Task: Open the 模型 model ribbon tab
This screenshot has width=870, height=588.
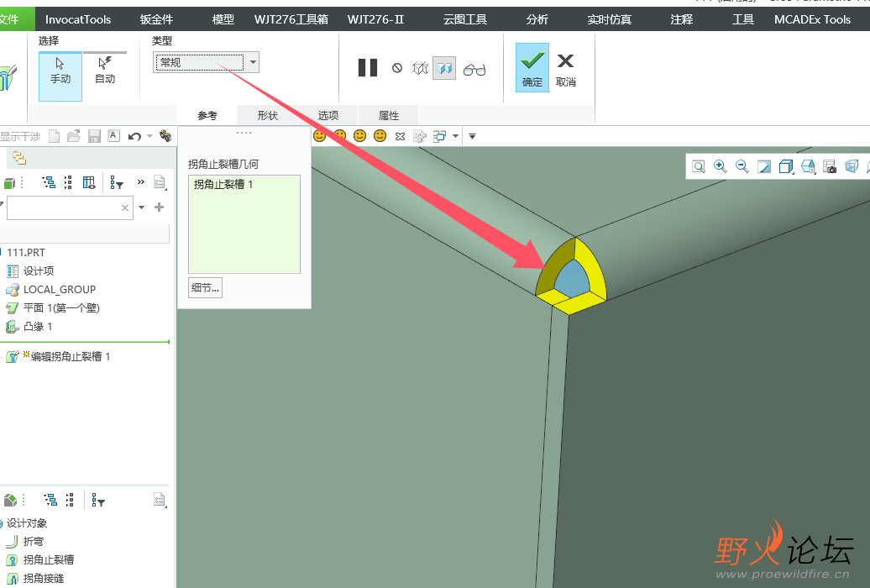Action: click(x=223, y=19)
